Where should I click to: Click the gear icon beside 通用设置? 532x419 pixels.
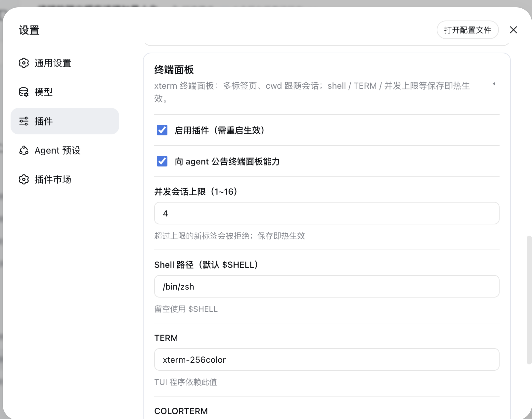[x=24, y=63]
